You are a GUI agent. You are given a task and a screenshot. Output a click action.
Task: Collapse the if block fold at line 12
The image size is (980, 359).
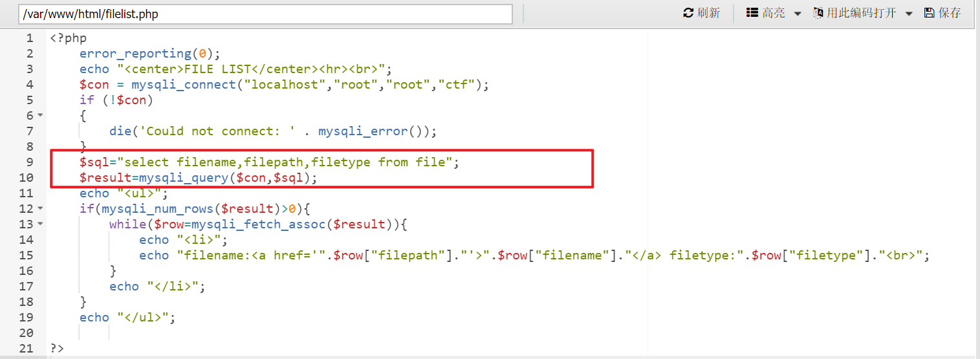click(40, 208)
